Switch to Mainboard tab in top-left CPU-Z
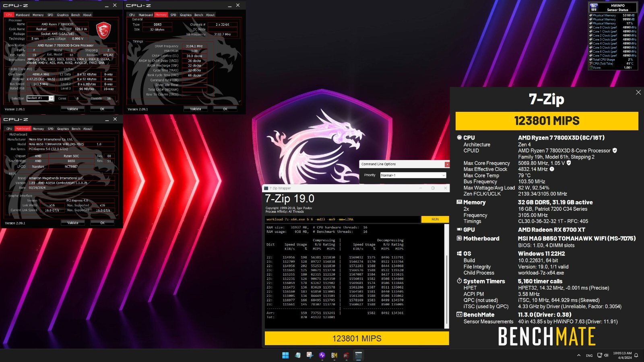This screenshot has height=362, width=644. coord(23,15)
